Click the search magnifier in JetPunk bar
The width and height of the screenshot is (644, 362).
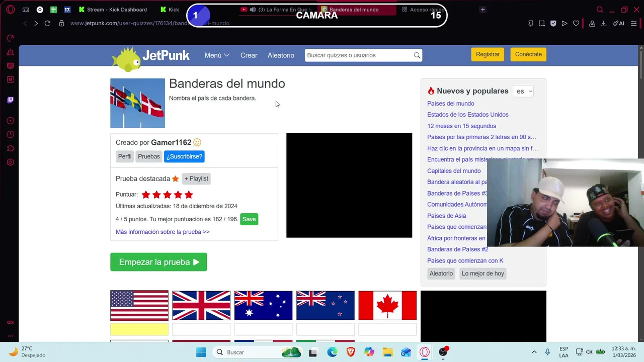[x=417, y=55]
